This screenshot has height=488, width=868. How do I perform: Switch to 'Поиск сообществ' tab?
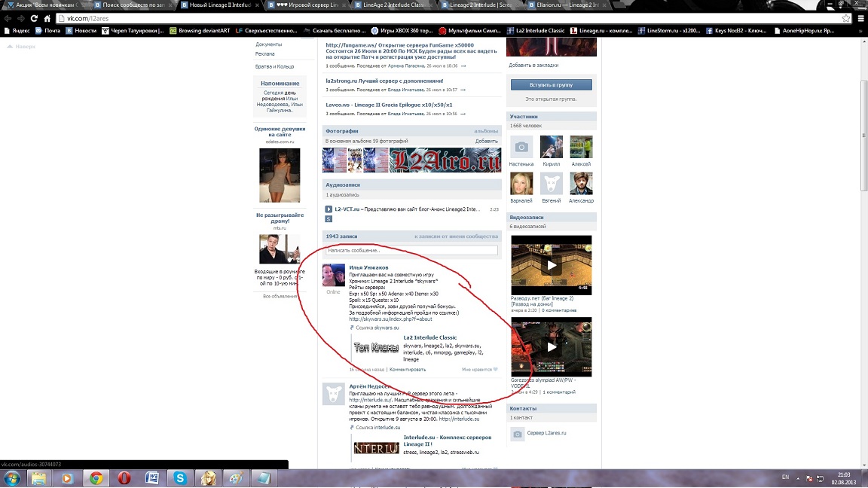click(133, 5)
